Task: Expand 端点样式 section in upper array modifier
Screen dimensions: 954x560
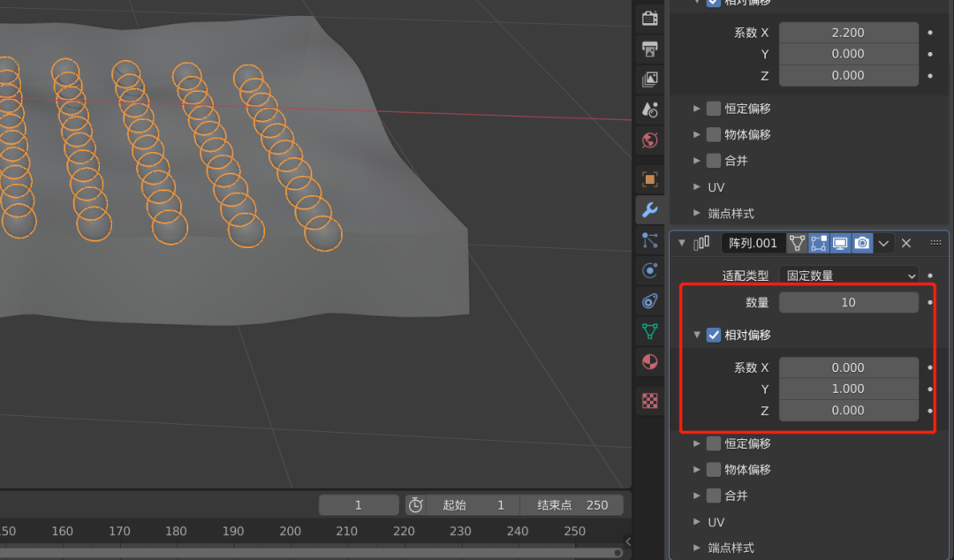Action: 697,213
